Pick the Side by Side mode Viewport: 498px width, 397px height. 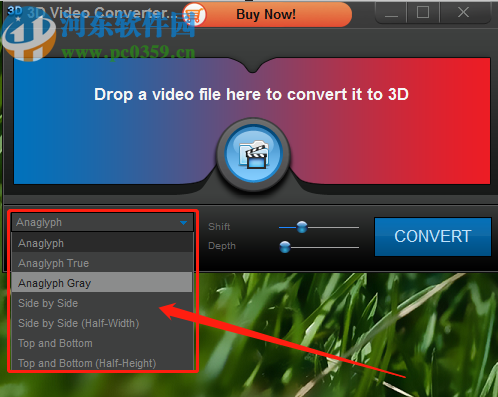tap(102, 303)
